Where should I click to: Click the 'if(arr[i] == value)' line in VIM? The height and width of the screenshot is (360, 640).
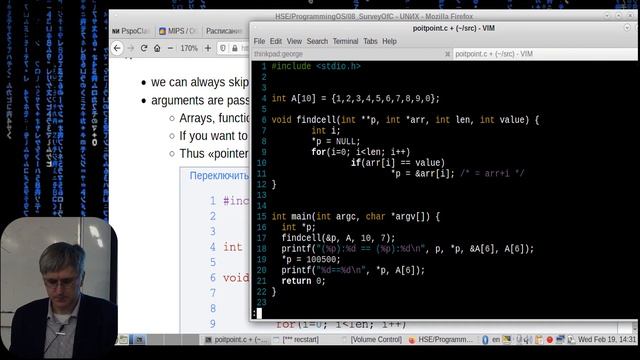click(398, 163)
